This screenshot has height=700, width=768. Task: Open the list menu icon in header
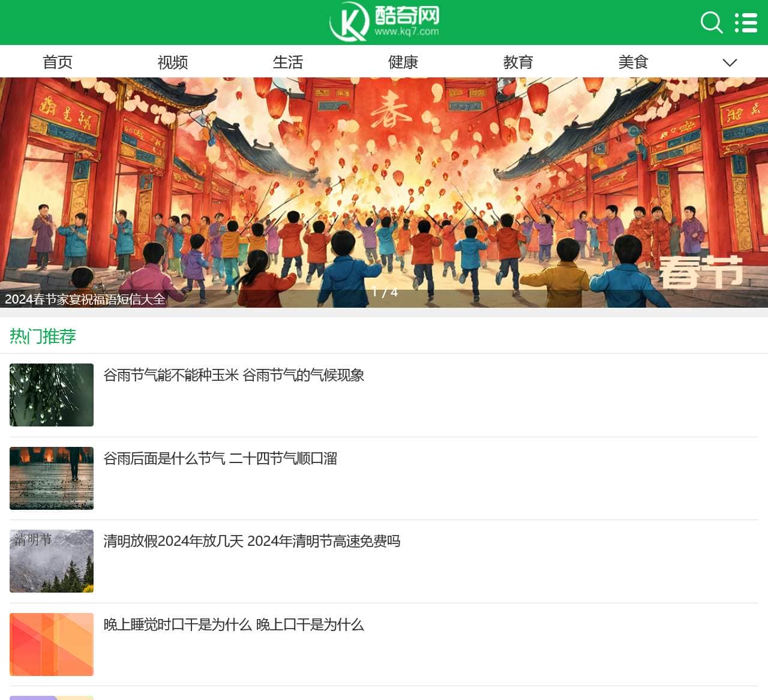[746, 22]
